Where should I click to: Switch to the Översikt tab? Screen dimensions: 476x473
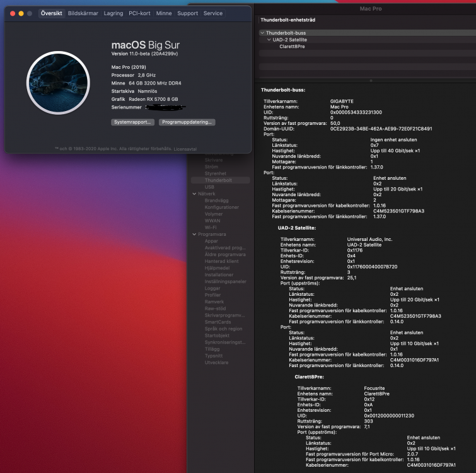click(x=51, y=13)
